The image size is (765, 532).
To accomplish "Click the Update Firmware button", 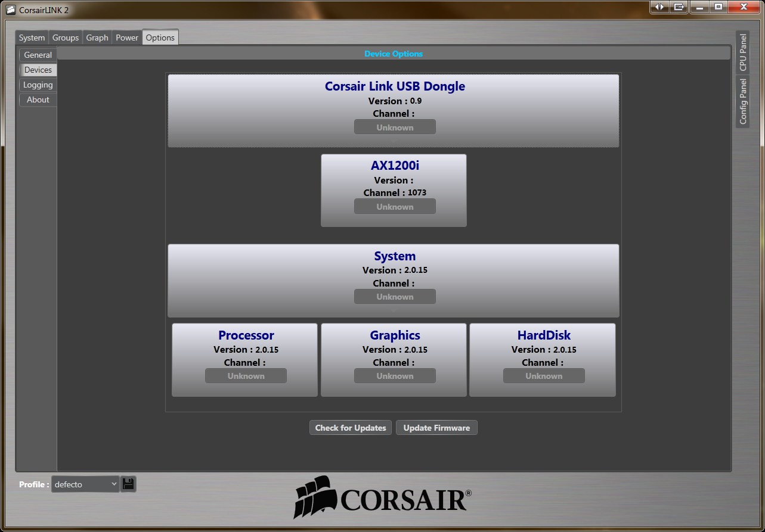I will (436, 428).
